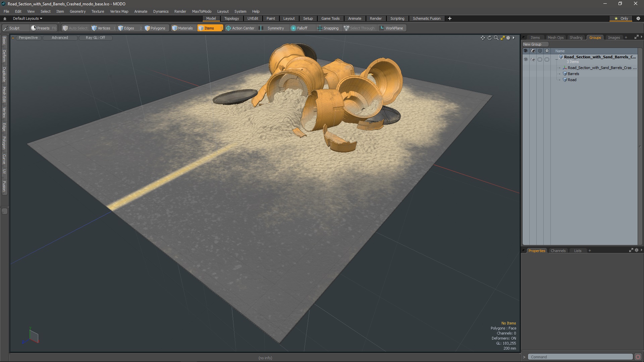Open the viewport settings gear

pos(508,38)
